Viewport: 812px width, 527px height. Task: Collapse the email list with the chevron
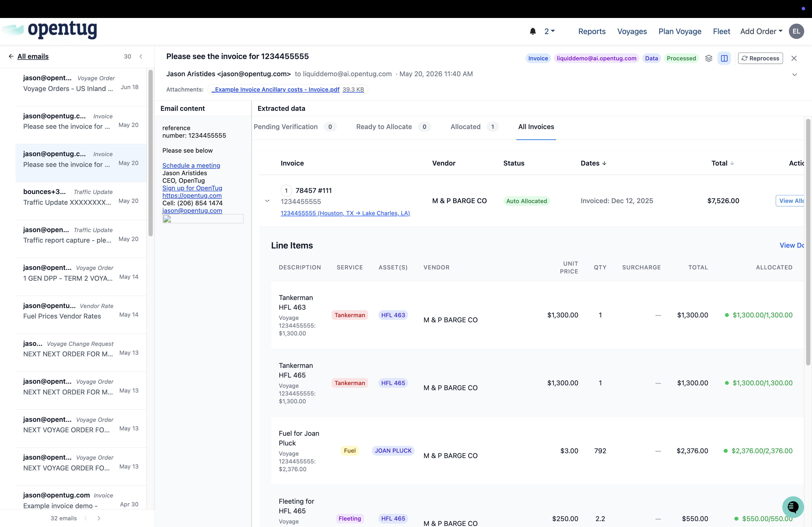pyautogui.click(x=141, y=56)
